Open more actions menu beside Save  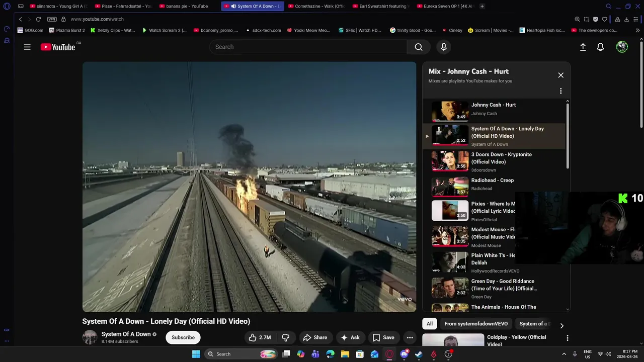410,337
